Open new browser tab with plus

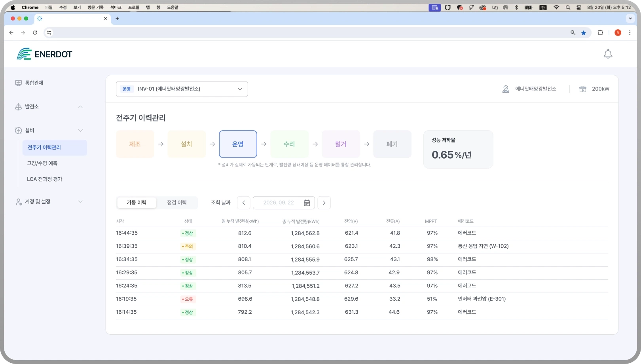117,19
